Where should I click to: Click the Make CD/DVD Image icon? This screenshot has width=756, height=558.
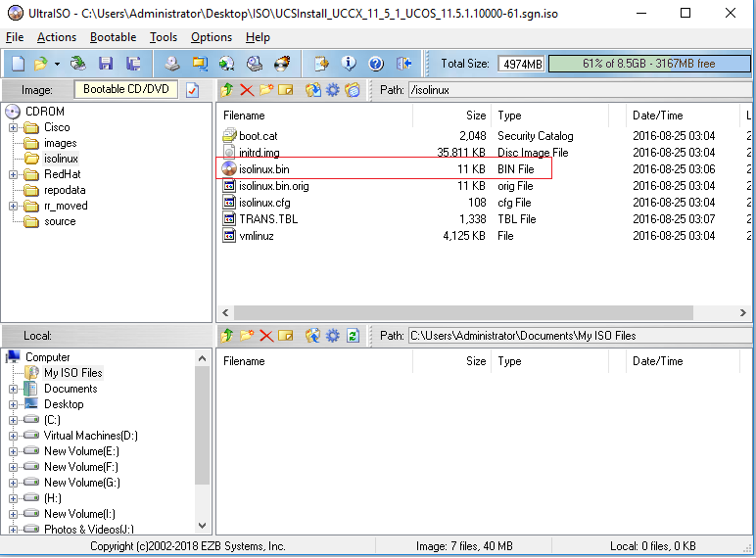click(x=171, y=64)
